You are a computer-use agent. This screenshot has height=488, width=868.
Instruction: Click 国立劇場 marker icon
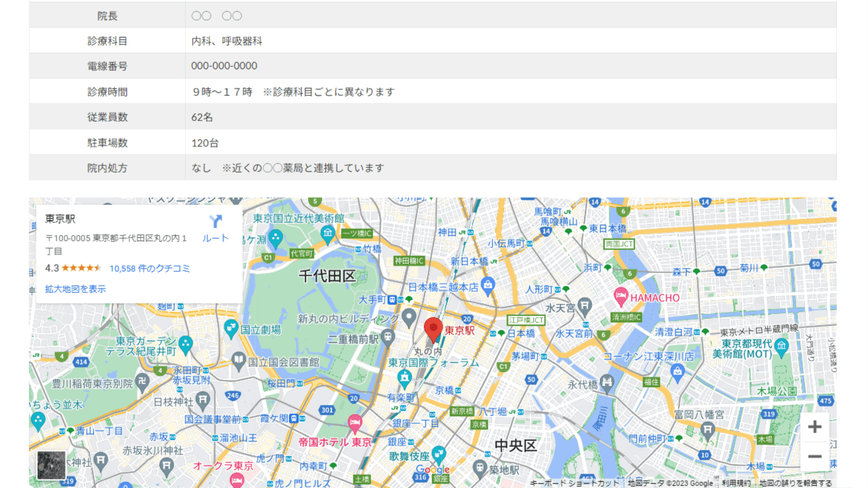(x=231, y=328)
